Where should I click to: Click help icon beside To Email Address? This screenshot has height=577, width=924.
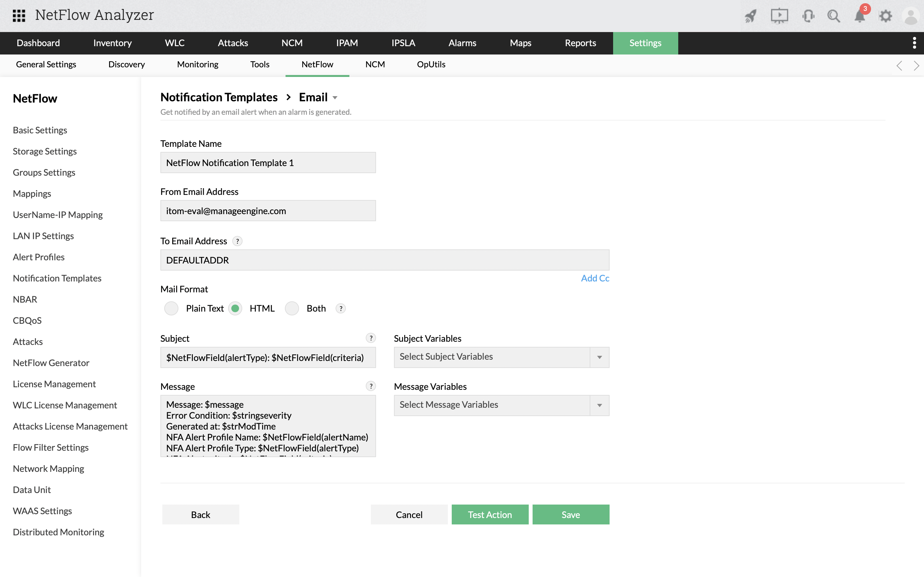tap(237, 241)
